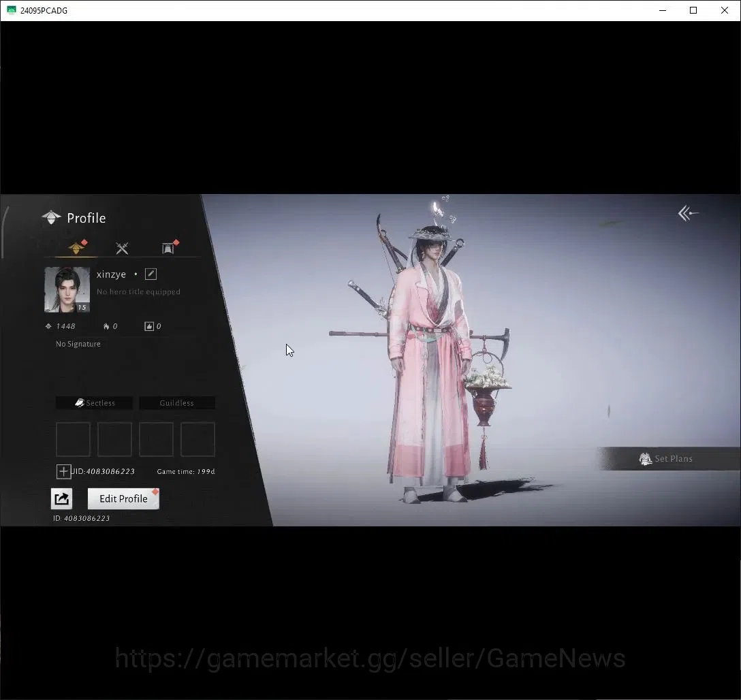
Task: Select the third empty badge slot
Action: [156, 439]
